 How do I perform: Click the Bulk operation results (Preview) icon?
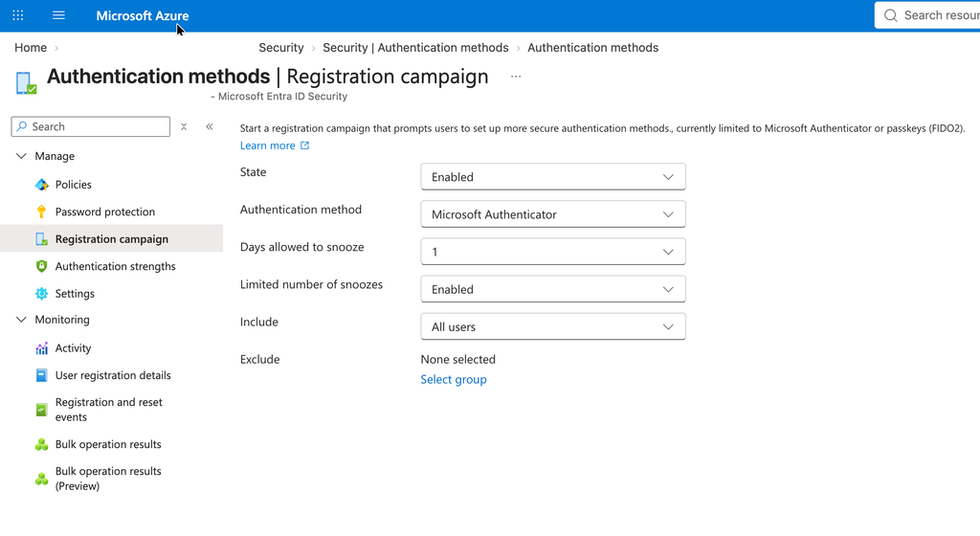pyautogui.click(x=42, y=479)
